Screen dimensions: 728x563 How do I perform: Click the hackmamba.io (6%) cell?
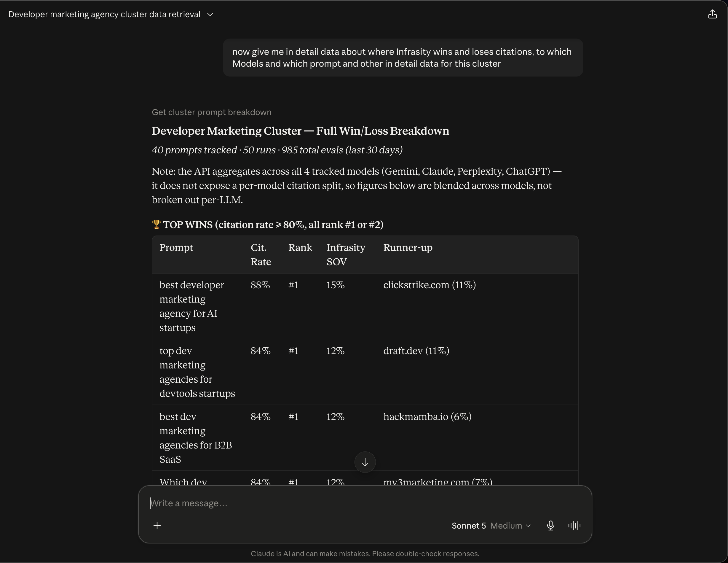427,416
